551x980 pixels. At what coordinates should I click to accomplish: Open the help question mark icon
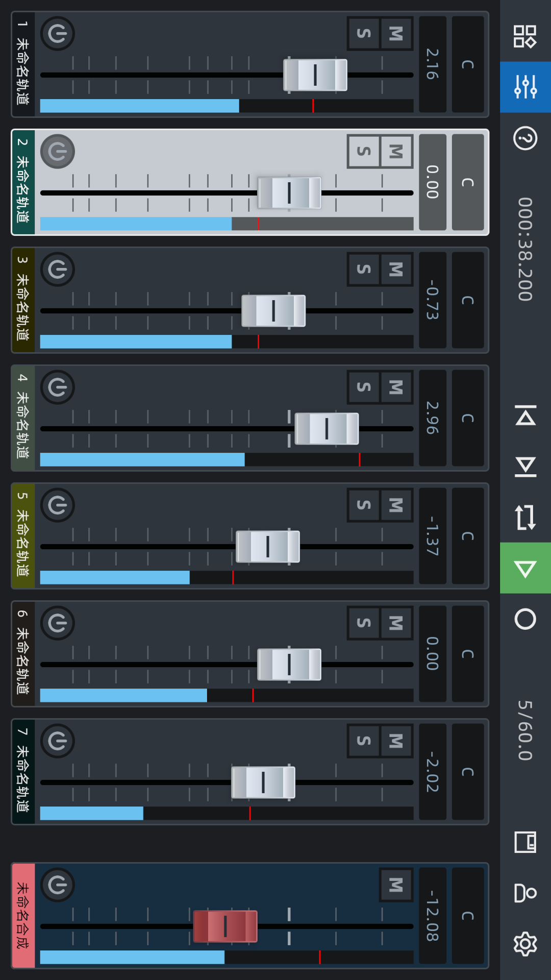pyautogui.click(x=525, y=138)
